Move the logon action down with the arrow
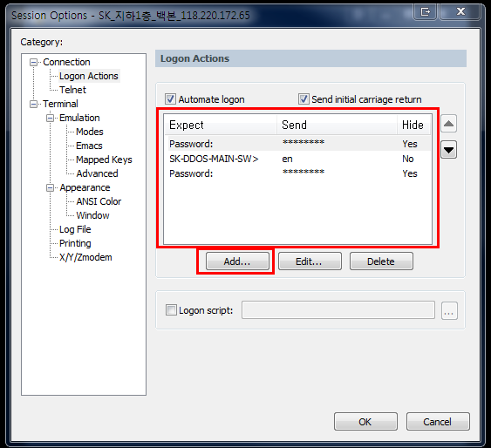This screenshot has width=491, height=448. pyautogui.click(x=448, y=150)
